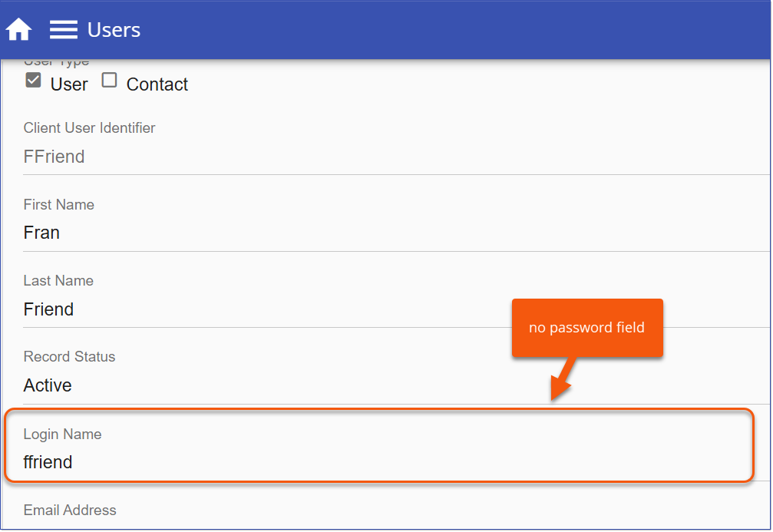
Task: Select the Friend text value
Action: [x=48, y=309]
